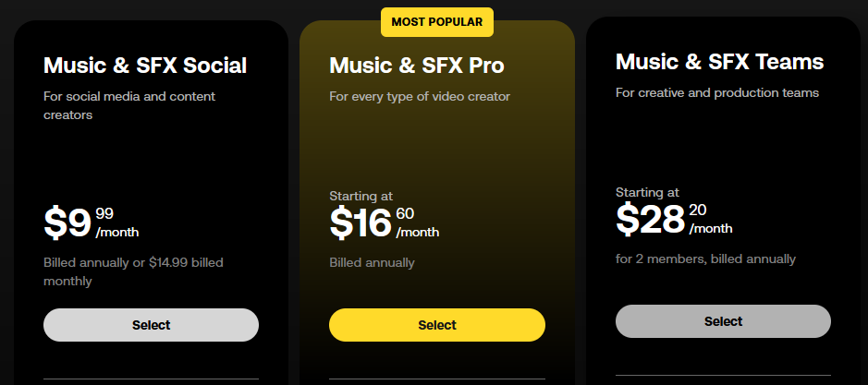
Task: Select the Music & SFX Teams plan
Action: click(x=723, y=321)
